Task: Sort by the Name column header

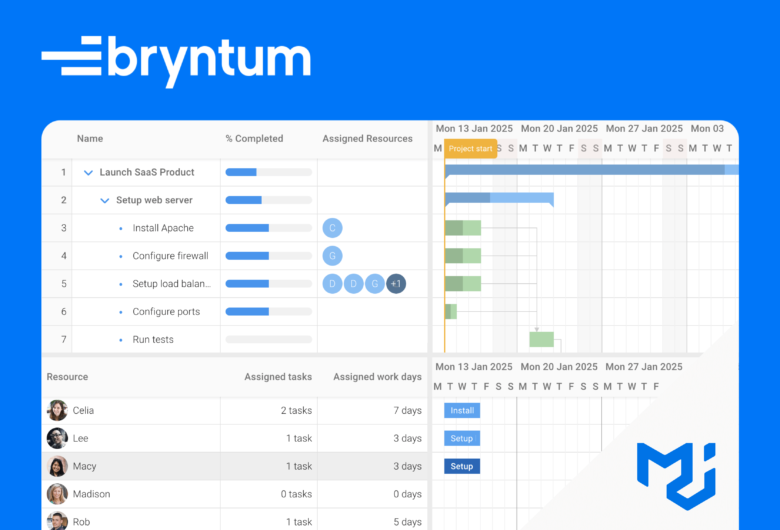Action: tap(90, 138)
